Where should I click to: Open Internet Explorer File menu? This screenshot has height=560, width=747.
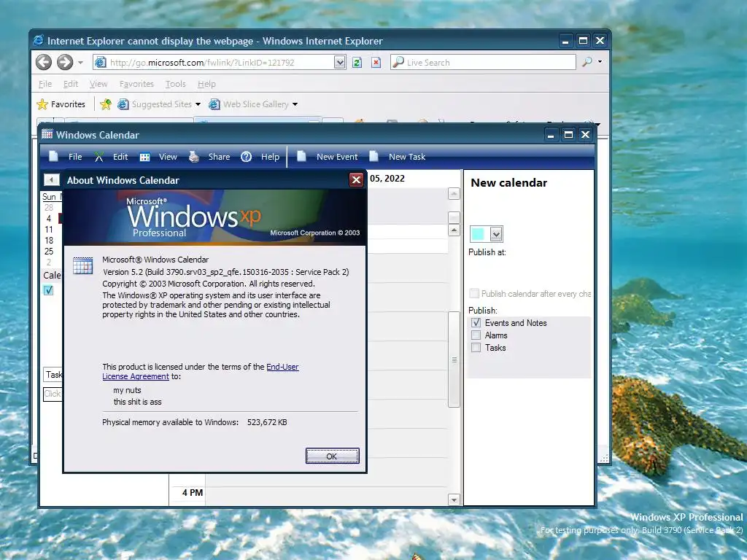click(45, 84)
